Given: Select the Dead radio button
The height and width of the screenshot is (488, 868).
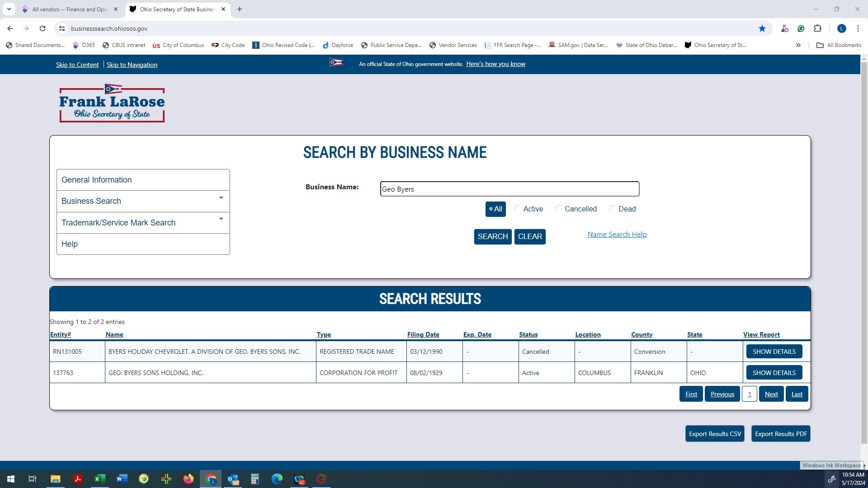Looking at the screenshot, I should [612, 209].
